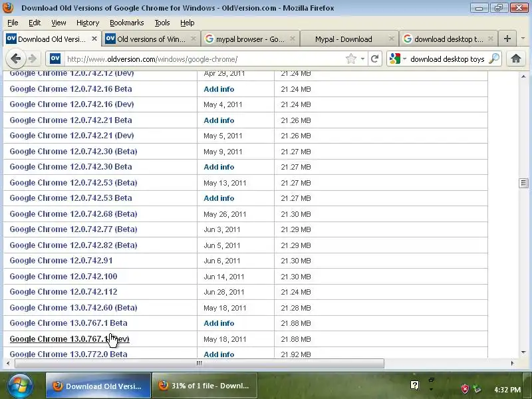Open Google Chrome 12.0.742.16 Beta link
This screenshot has height=399, width=532.
(x=70, y=89)
